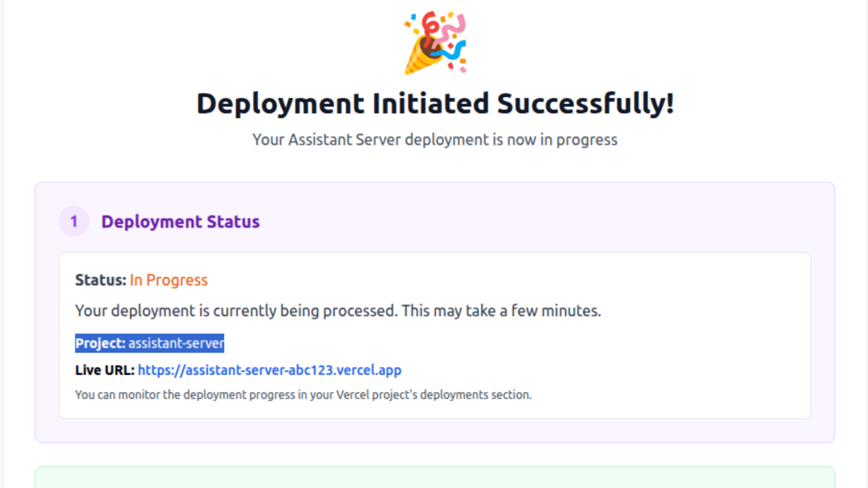Viewport: 868px width, 488px height.
Task: Click the orange "In Progress" status text
Action: (x=169, y=280)
